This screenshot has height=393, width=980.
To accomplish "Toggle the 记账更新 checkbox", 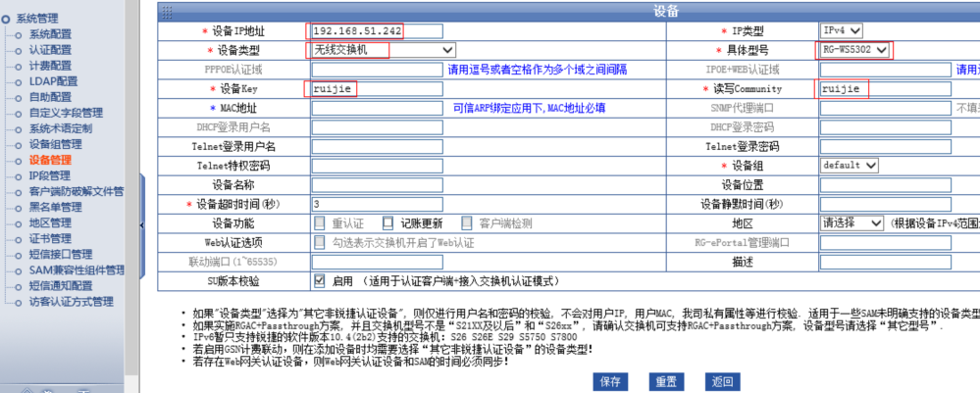I will pyautogui.click(x=388, y=222).
